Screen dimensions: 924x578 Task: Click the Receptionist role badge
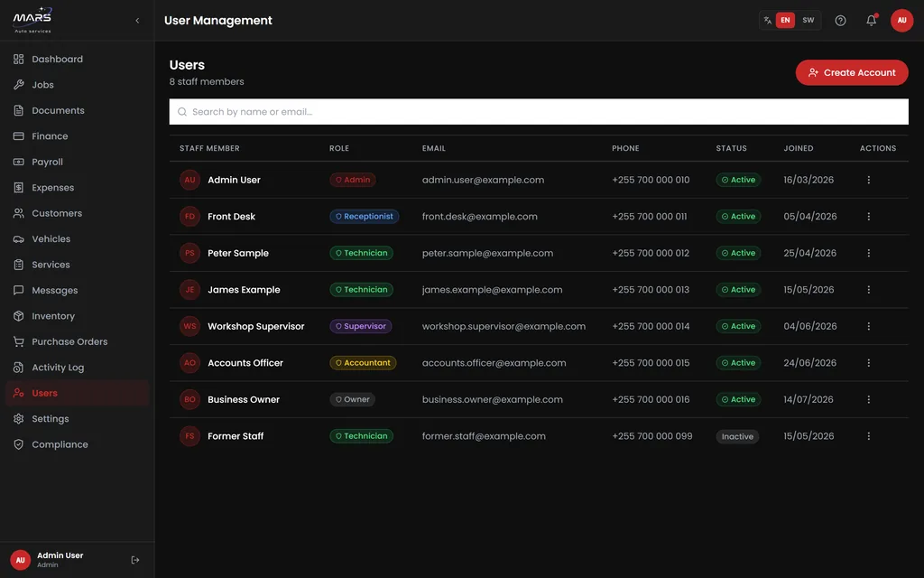point(364,217)
